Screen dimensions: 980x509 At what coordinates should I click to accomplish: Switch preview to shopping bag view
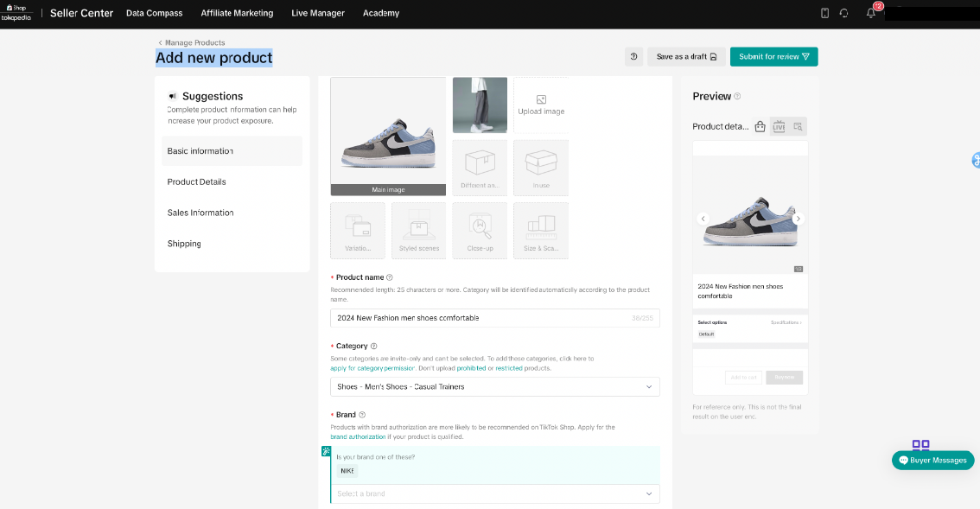tap(760, 127)
